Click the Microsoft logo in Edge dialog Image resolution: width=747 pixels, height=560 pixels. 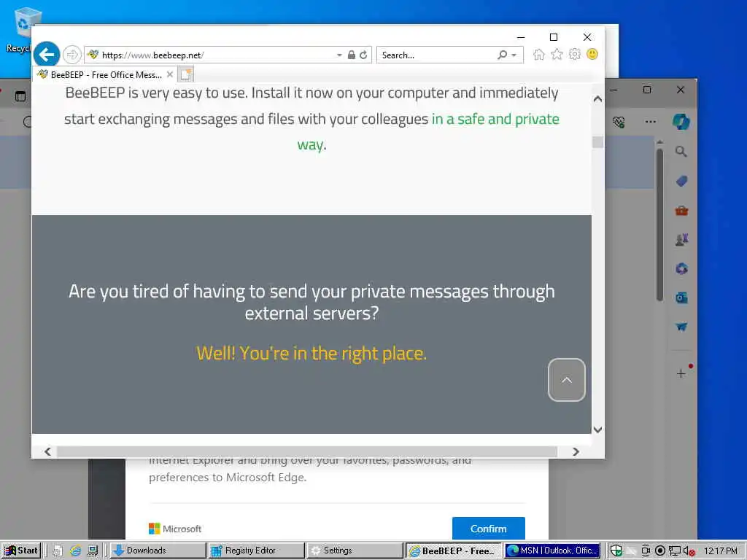point(175,529)
